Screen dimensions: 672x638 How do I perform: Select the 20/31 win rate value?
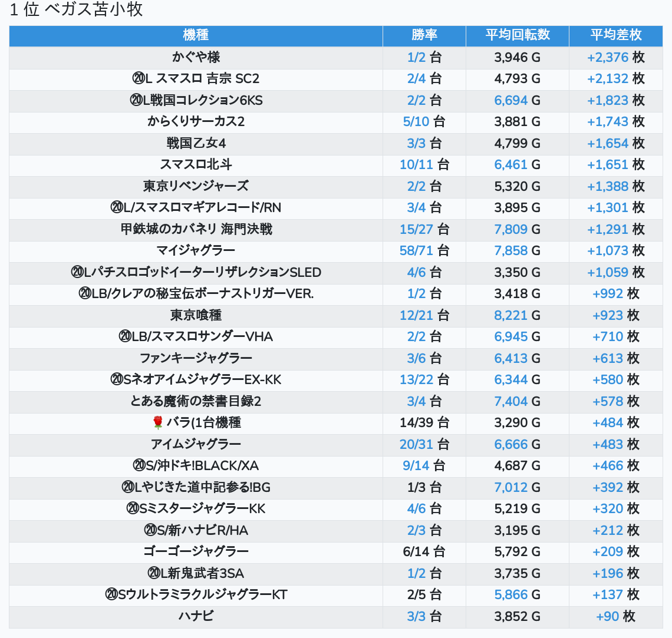coord(424,444)
